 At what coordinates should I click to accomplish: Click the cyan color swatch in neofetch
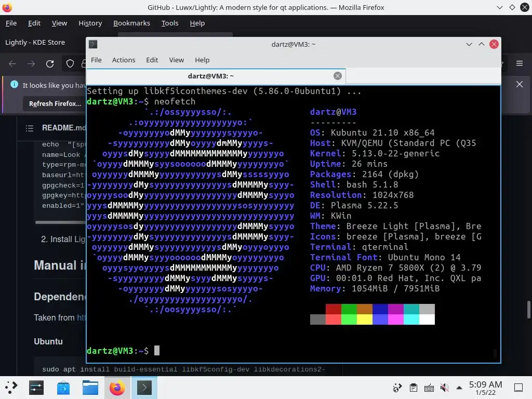click(411, 320)
